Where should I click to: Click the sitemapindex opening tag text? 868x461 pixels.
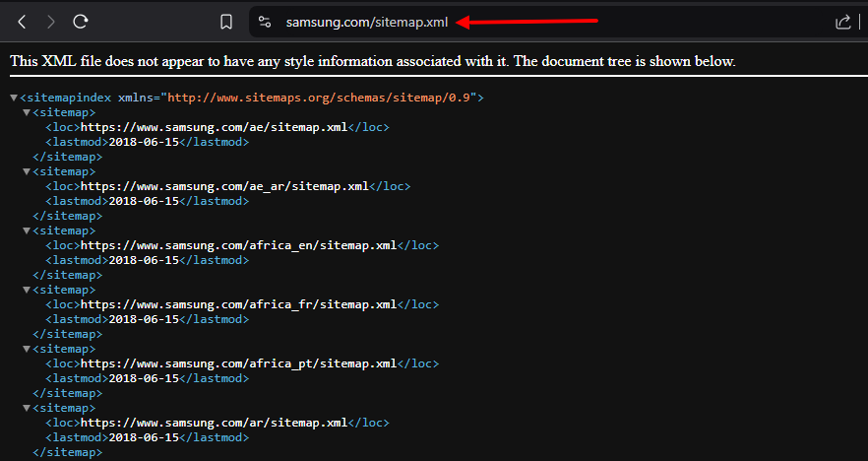click(x=252, y=98)
